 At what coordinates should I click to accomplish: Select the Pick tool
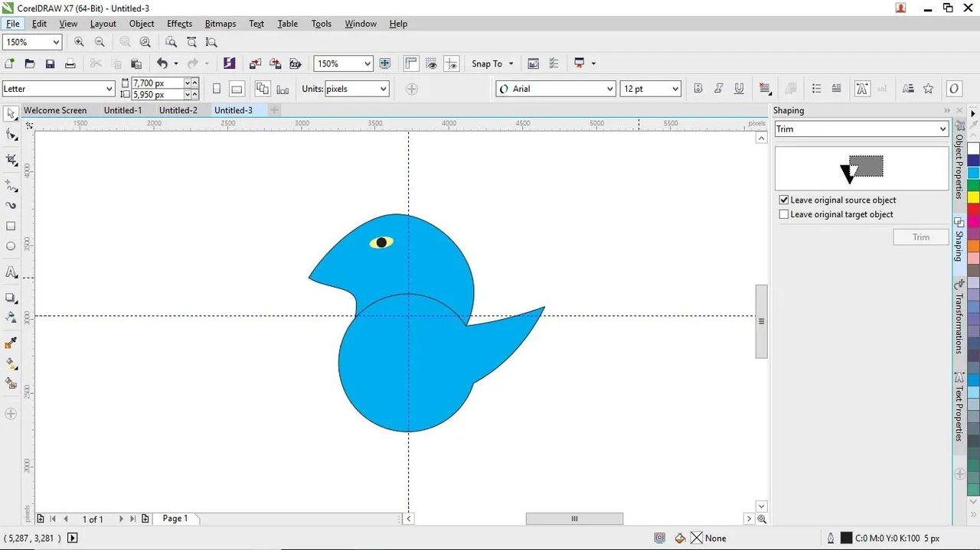pos(11,114)
